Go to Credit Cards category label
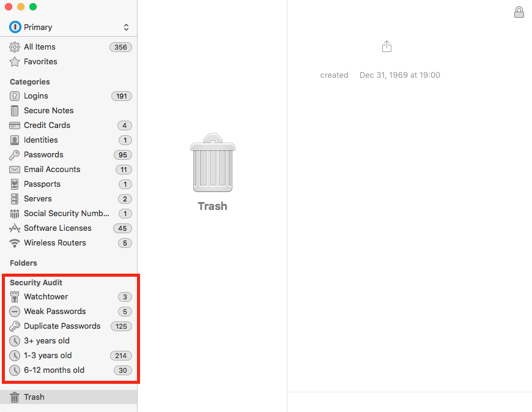The width and height of the screenshot is (532, 412). [x=47, y=125]
